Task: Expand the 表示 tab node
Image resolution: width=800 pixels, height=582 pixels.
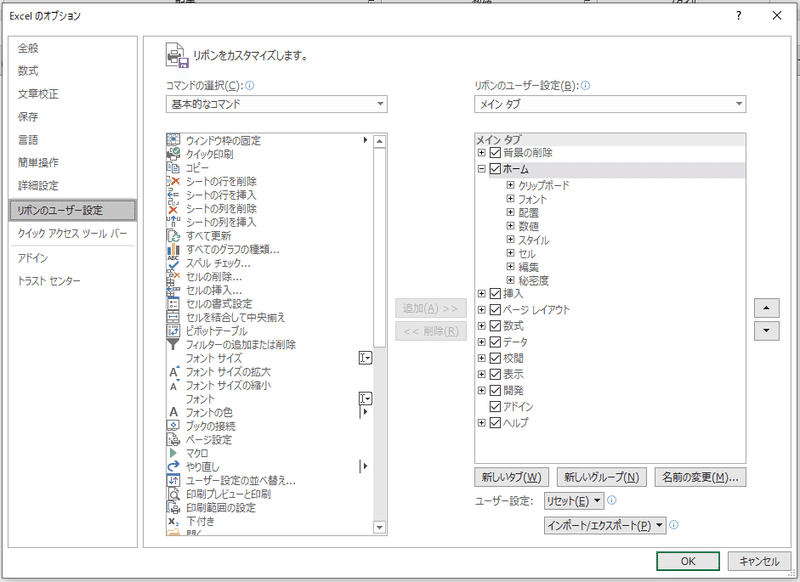Action: tap(481, 374)
